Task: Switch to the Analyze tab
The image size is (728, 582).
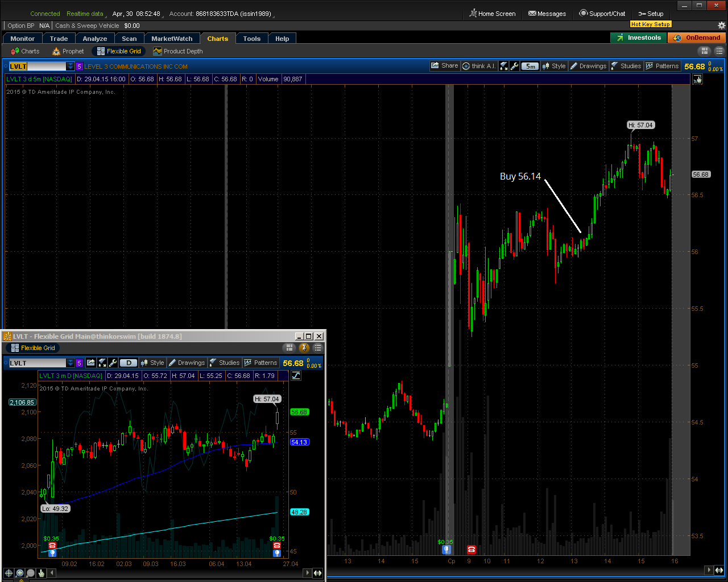Action: pos(95,39)
